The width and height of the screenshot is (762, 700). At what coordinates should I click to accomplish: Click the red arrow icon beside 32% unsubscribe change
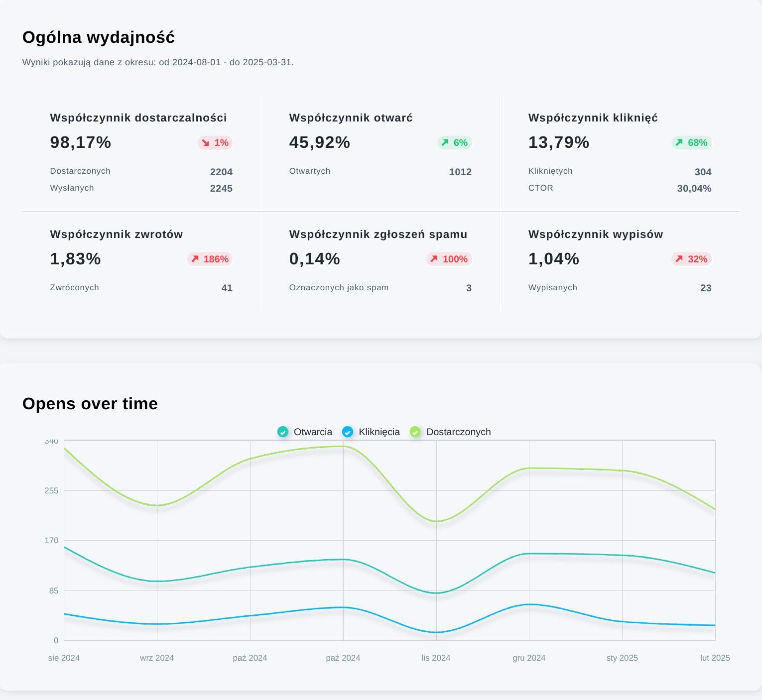(679, 259)
